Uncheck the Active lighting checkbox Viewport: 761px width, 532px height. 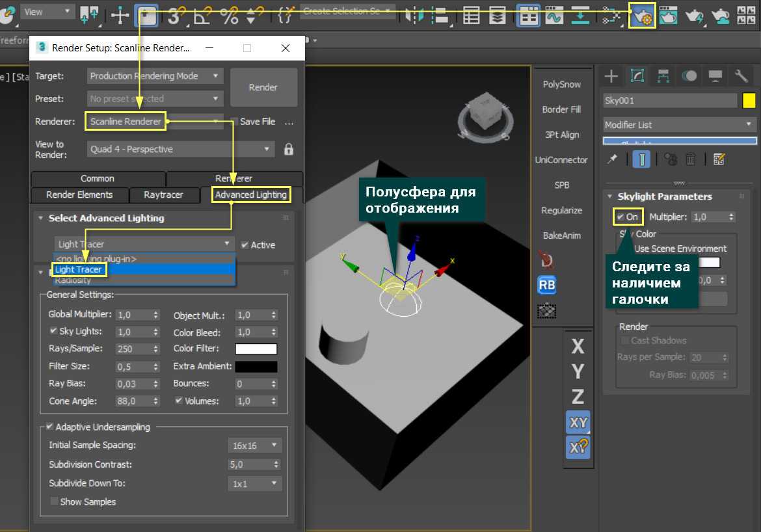[x=245, y=245]
